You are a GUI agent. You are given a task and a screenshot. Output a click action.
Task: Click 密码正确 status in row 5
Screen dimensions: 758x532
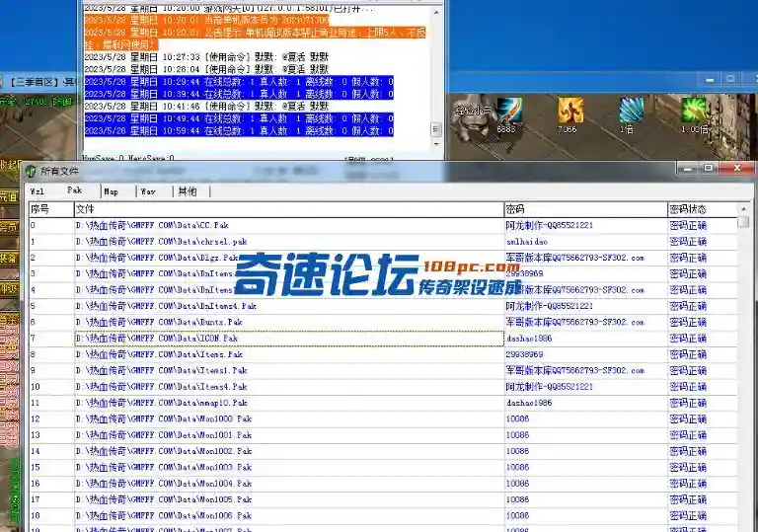coord(688,306)
